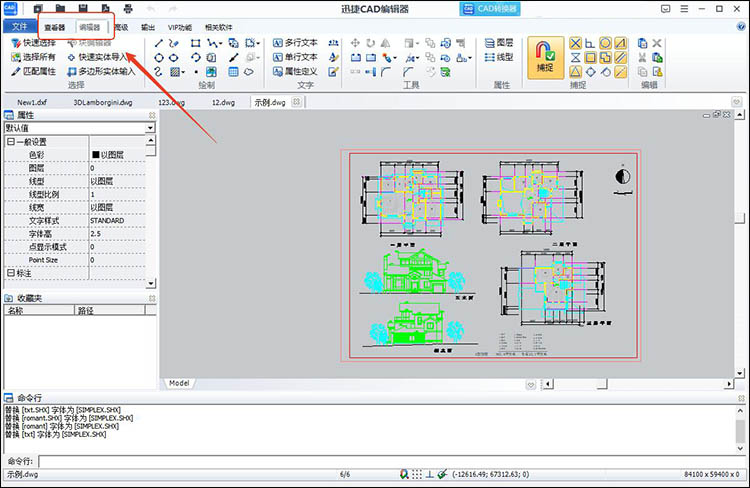The width and height of the screenshot is (750, 488).
Task: Click the Fillet corner tool icon
Action: point(386,72)
